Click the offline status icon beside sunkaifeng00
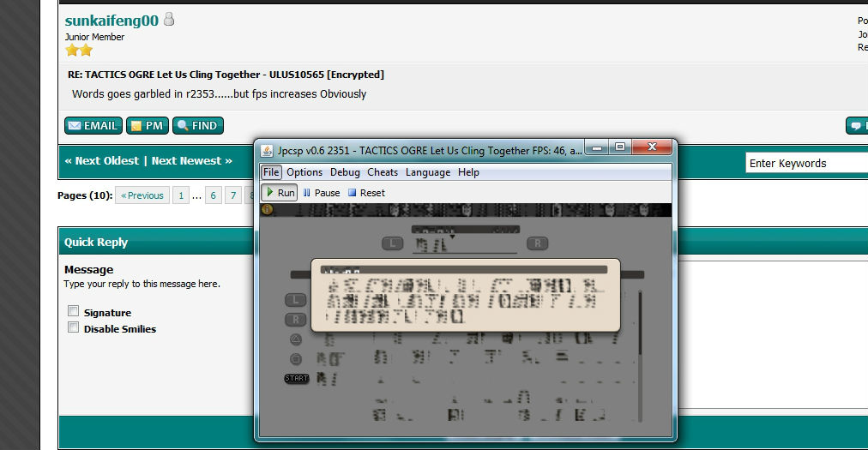The height and width of the screenshot is (450, 868). (x=169, y=20)
